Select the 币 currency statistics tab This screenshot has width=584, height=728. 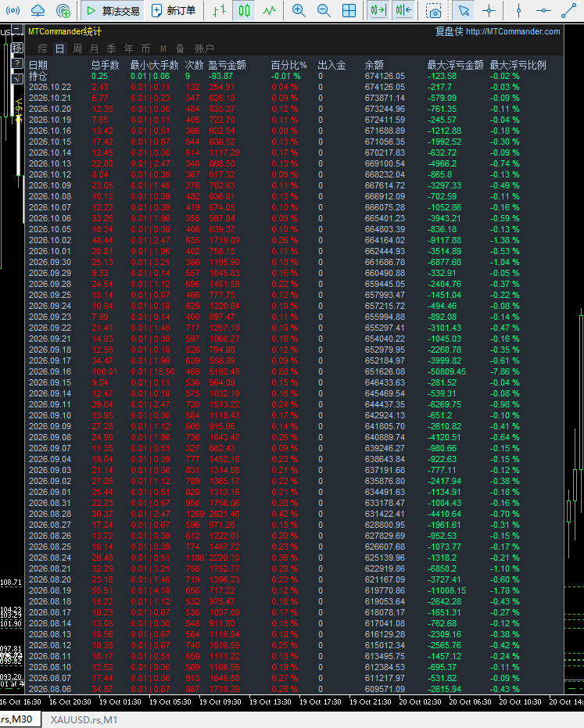coord(145,48)
